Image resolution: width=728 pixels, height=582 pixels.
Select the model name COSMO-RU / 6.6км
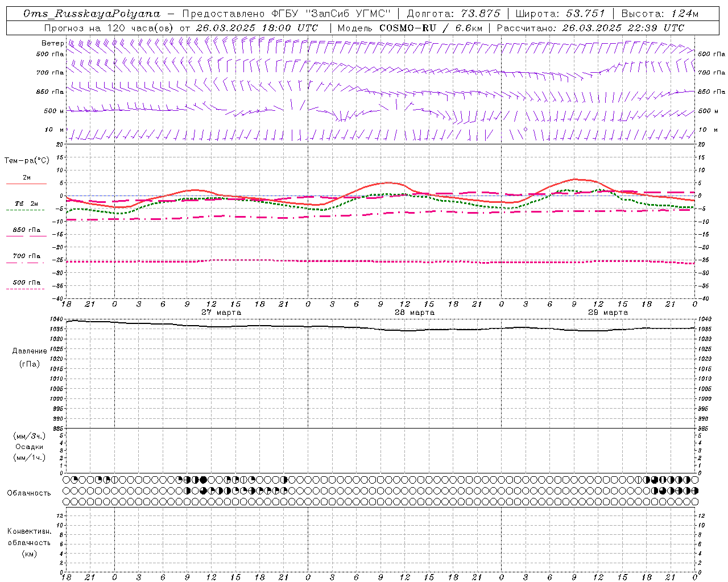click(x=431, y=28)
